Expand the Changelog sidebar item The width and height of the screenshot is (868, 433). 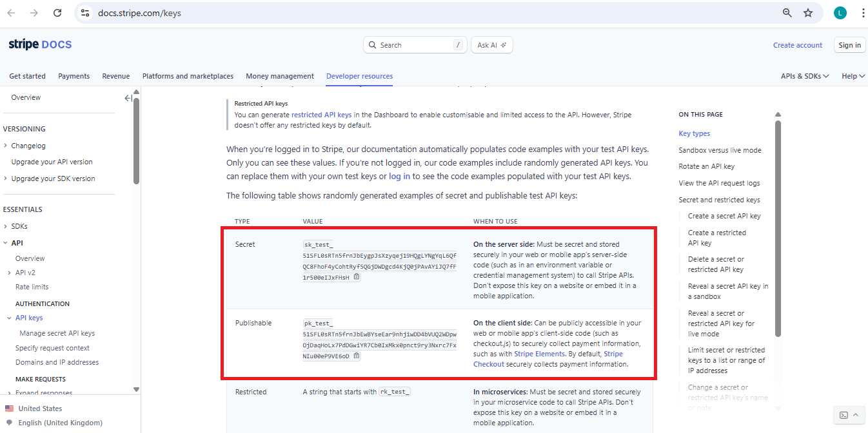click(x=6, y=146)
